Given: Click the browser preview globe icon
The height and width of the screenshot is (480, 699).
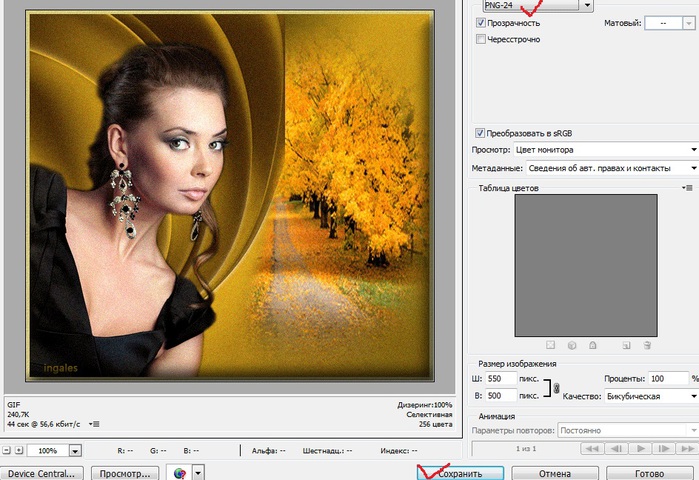Looking at the screenshot, I should pos(180,473).
